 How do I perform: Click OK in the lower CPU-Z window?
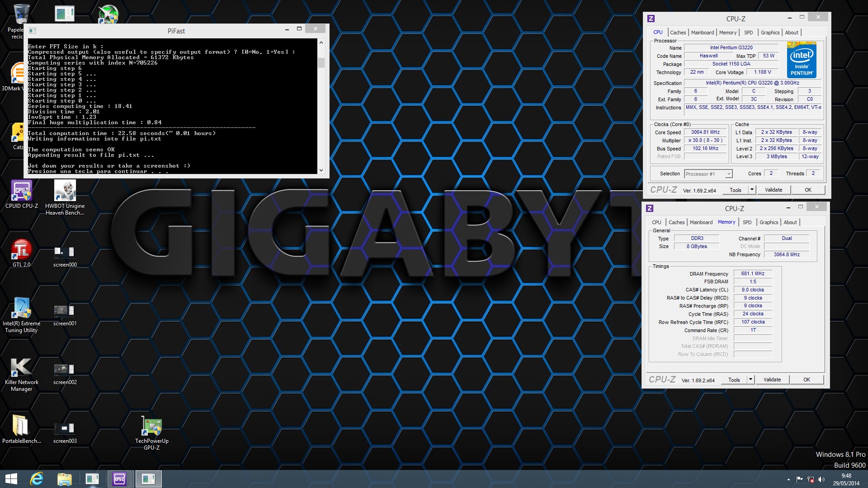807,380
